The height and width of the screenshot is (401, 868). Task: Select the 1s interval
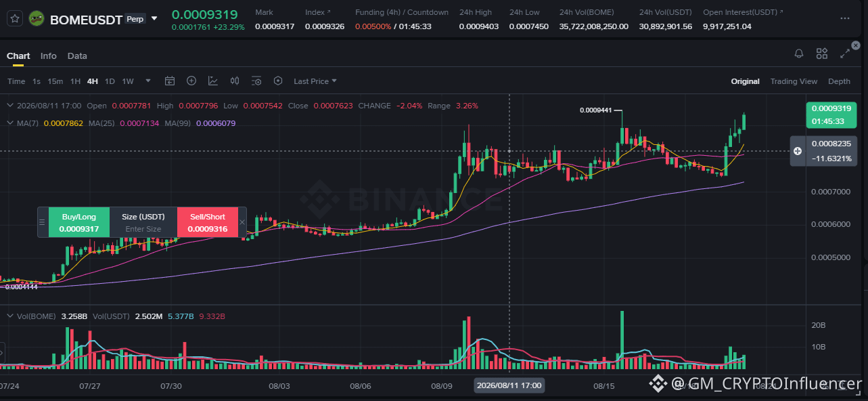pos(37,81)
